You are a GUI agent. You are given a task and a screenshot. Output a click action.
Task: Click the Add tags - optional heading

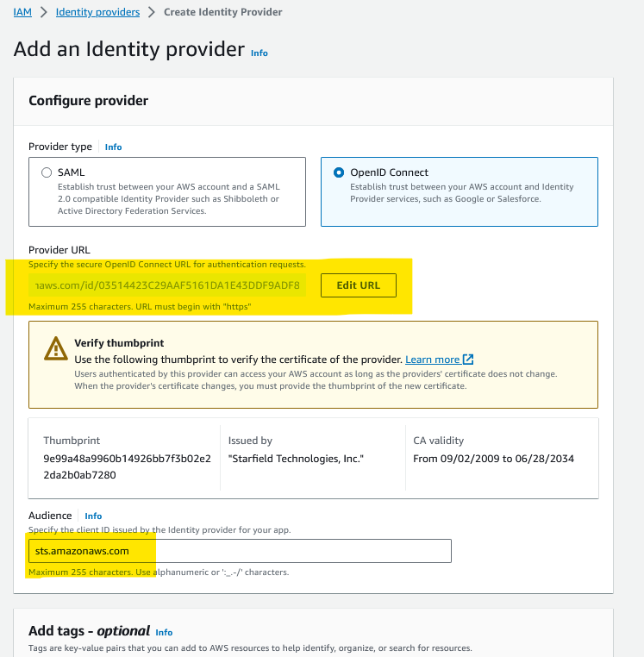pyautogui.click(x=90, y=631)
